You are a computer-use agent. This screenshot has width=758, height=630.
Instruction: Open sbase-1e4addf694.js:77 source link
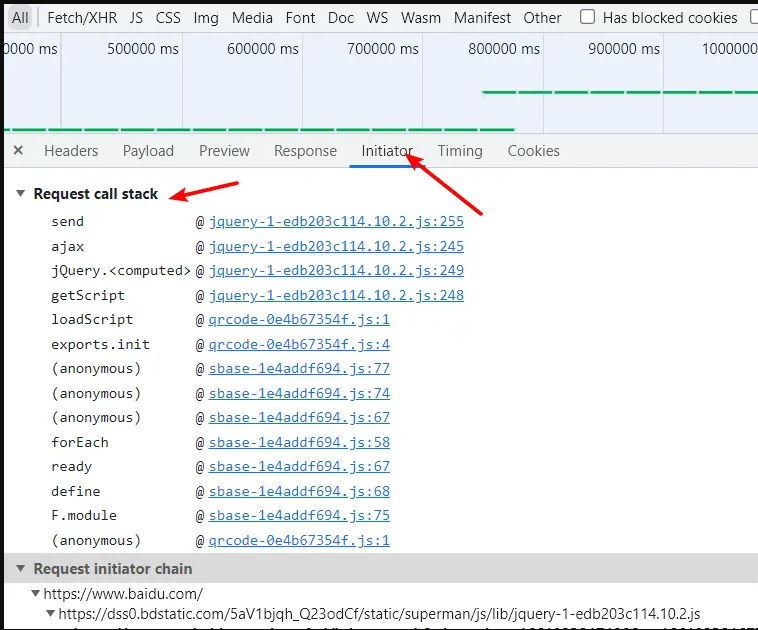tap(299, 368)
